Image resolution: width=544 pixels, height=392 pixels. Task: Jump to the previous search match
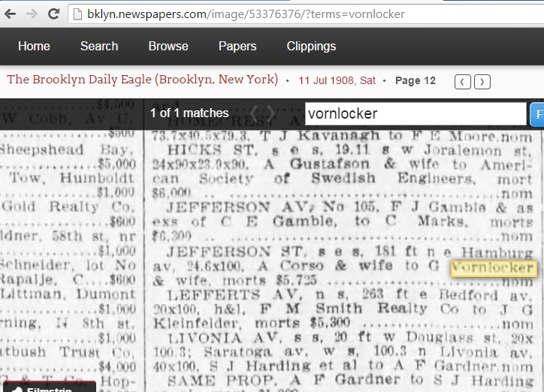tap(253, 113)
